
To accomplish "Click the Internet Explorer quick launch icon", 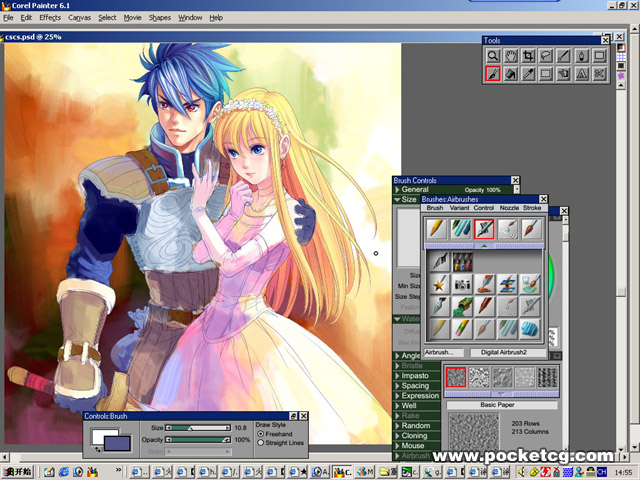I will [x=64, y=472].
